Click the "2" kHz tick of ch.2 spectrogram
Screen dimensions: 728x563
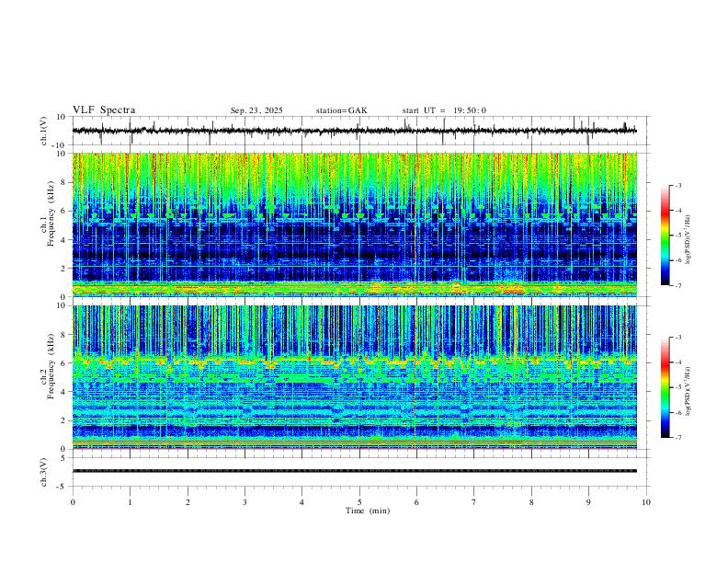(x=64, y=420)
